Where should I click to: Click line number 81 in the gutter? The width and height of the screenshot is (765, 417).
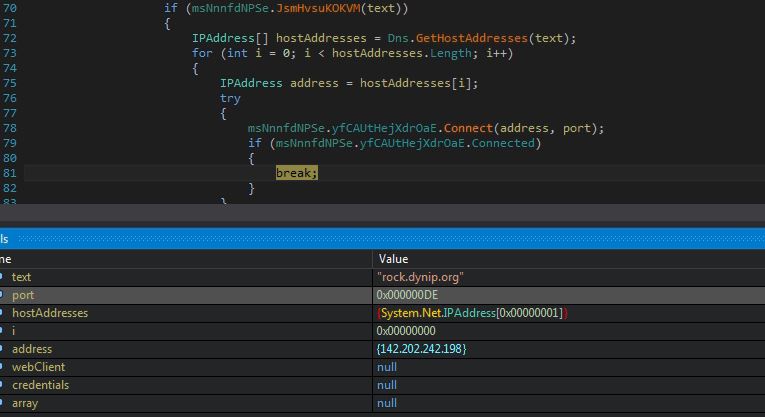click(10, 173)
